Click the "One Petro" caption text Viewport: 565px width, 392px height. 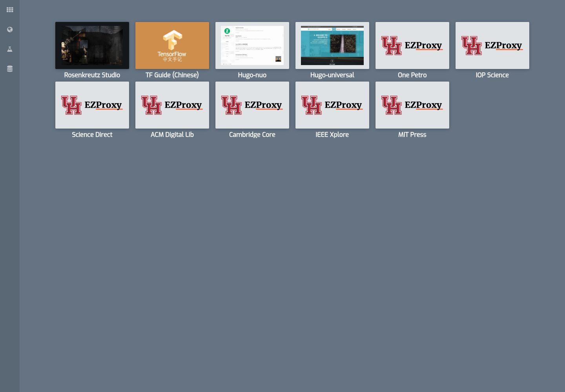[x=412, y=75]
